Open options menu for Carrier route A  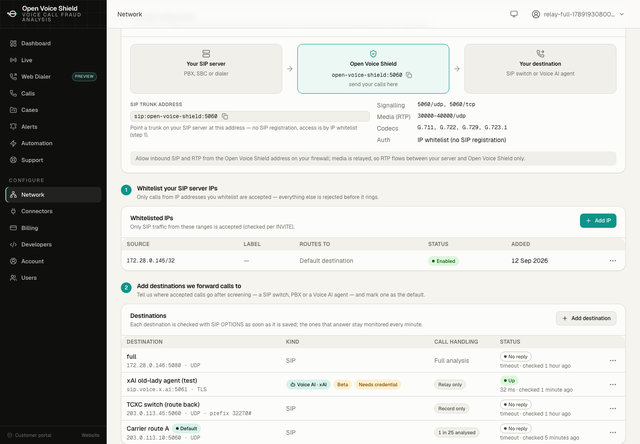(x=613, y=433)
